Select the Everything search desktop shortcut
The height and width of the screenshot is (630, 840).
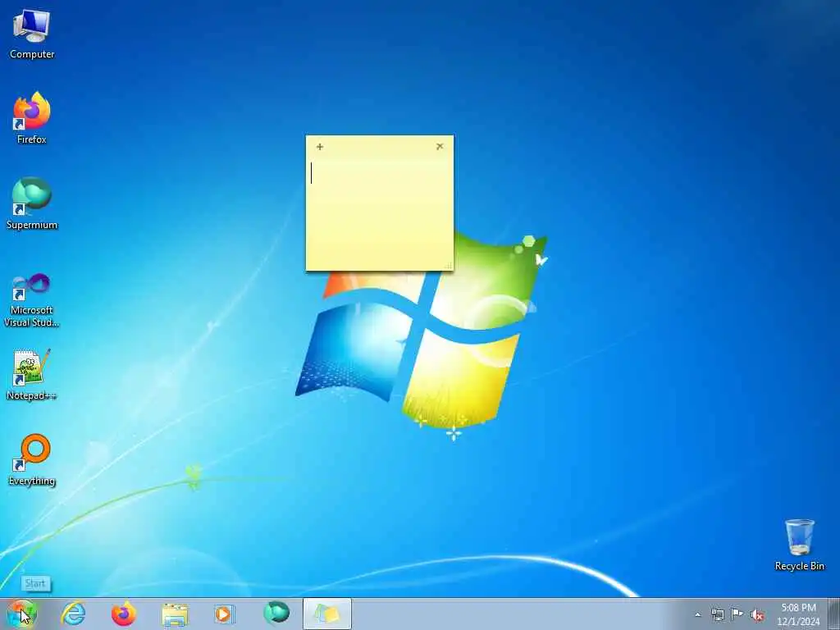[32, 459]
